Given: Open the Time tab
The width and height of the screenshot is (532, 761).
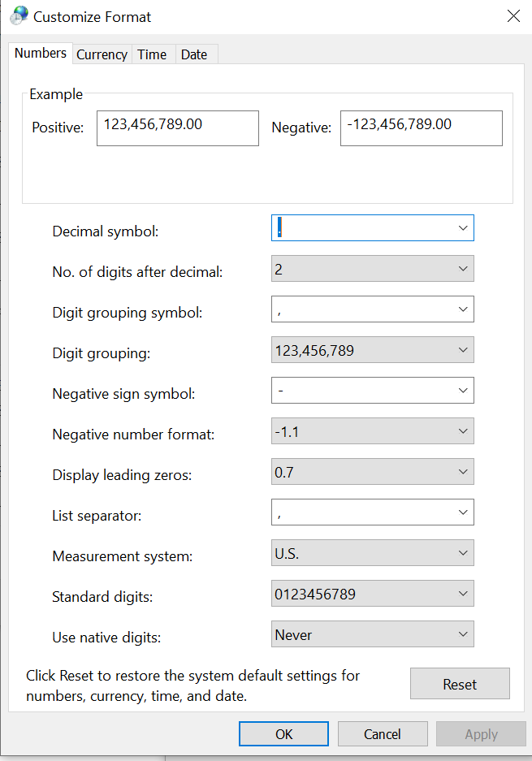Looking at the screenshot, I should point(152,54).
